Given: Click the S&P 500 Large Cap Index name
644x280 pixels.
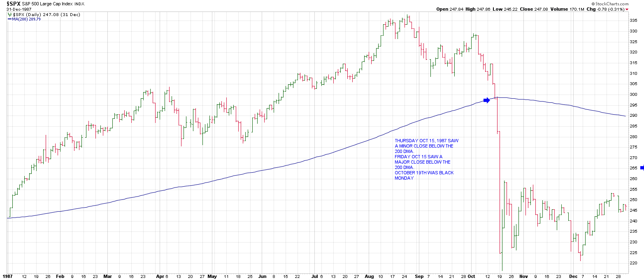Looking at the screenshot, I should (51, 4).
